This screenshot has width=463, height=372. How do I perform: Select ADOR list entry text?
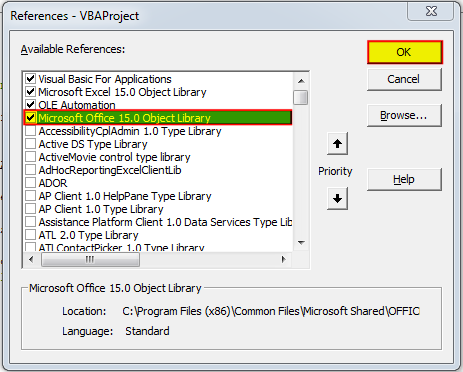(53, 183)
